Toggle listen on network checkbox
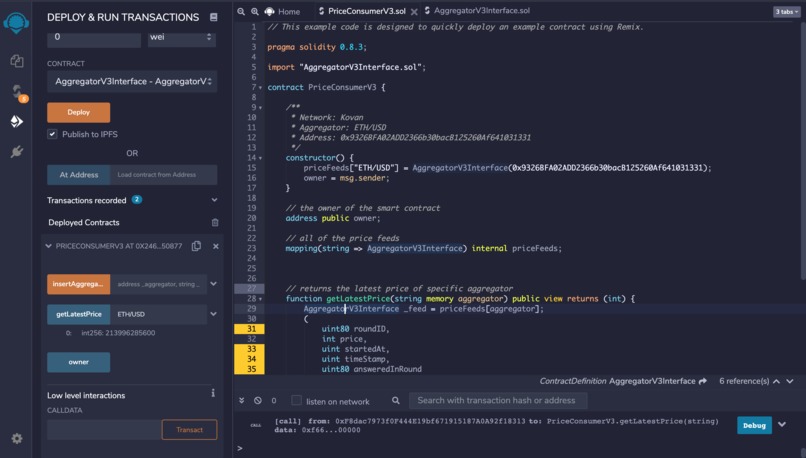The width and height of the screenshot is (806, 458). coord(296,400)
